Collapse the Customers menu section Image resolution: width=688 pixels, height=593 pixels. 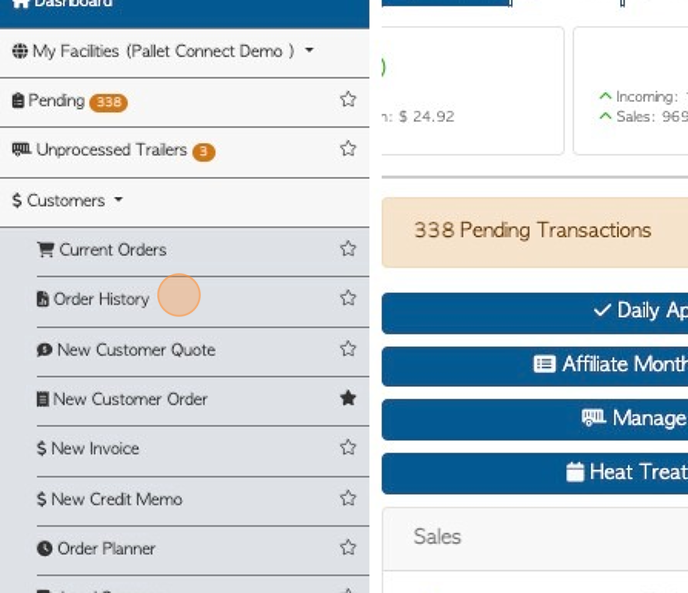66,201
